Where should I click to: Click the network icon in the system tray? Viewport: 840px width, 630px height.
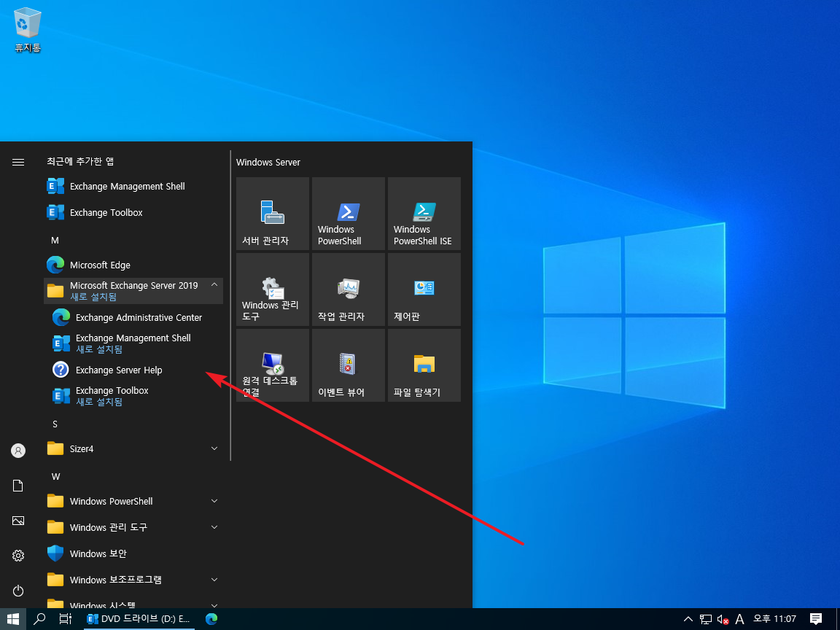coord(706,619)
